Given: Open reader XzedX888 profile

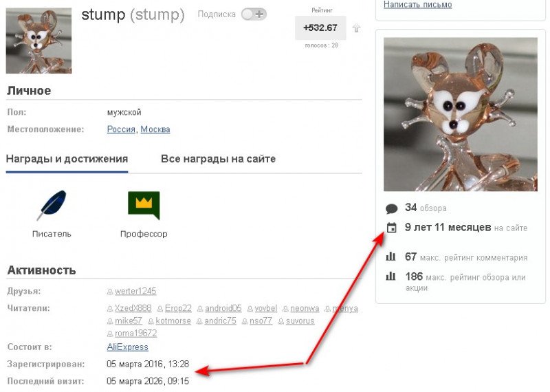Looking at the screenshot, I should [x=133, y=308].
